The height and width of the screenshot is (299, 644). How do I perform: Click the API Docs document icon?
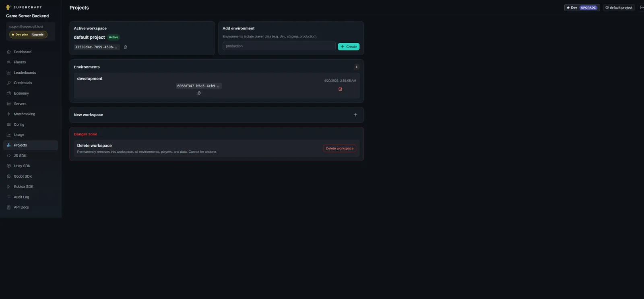pyautogui.click(x=8, y=208)
